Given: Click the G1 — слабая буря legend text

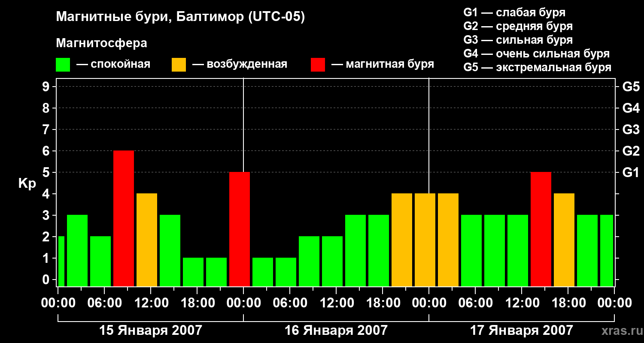Looking at the screenshot, I should click(514, 12).
